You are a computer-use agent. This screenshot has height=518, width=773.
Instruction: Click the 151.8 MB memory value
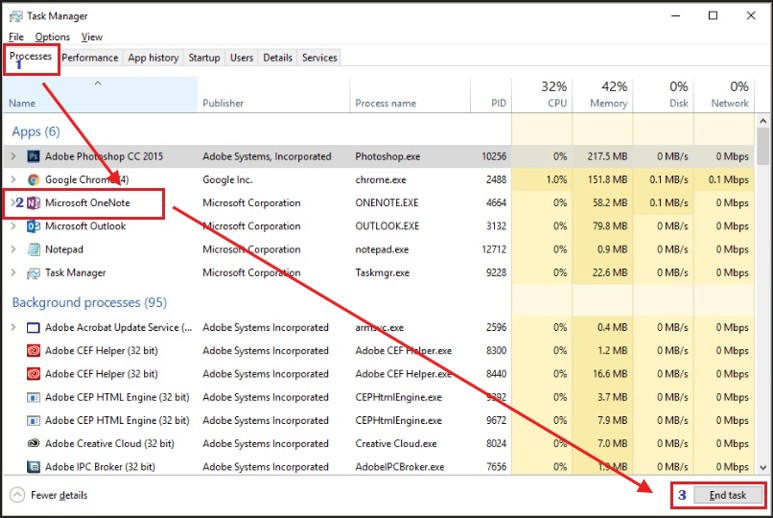coord(607,180)
